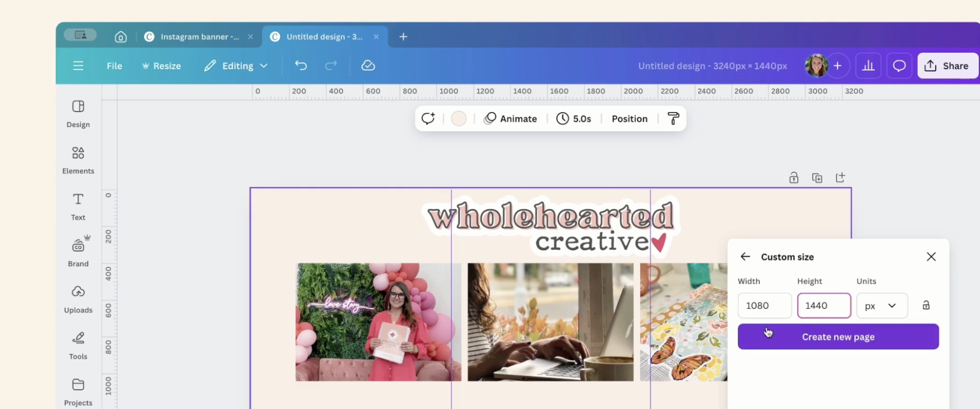The image size is (980, 409).
Task: Toggle the aspect ratio lock
Action: pyautogui.click(x=926, y=305)
